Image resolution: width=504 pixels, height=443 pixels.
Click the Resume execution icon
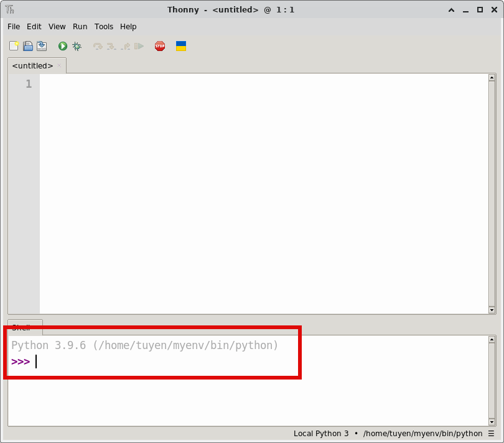tap(139, 46)
